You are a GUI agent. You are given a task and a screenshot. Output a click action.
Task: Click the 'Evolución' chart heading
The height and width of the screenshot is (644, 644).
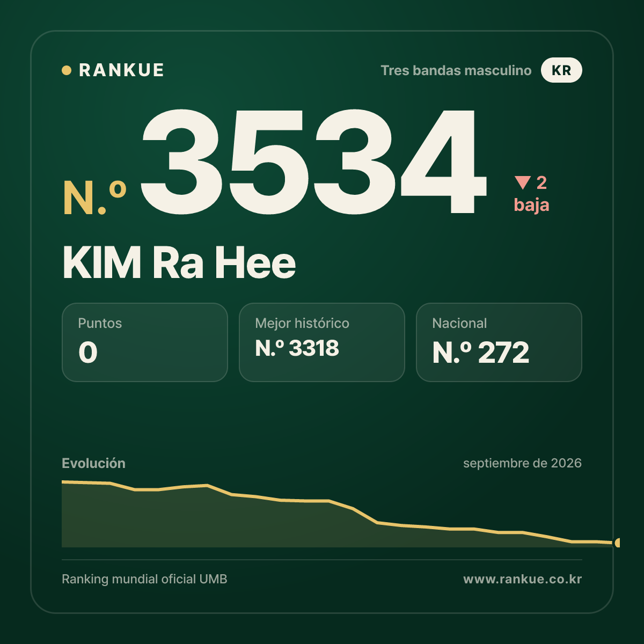pos(93,463)
